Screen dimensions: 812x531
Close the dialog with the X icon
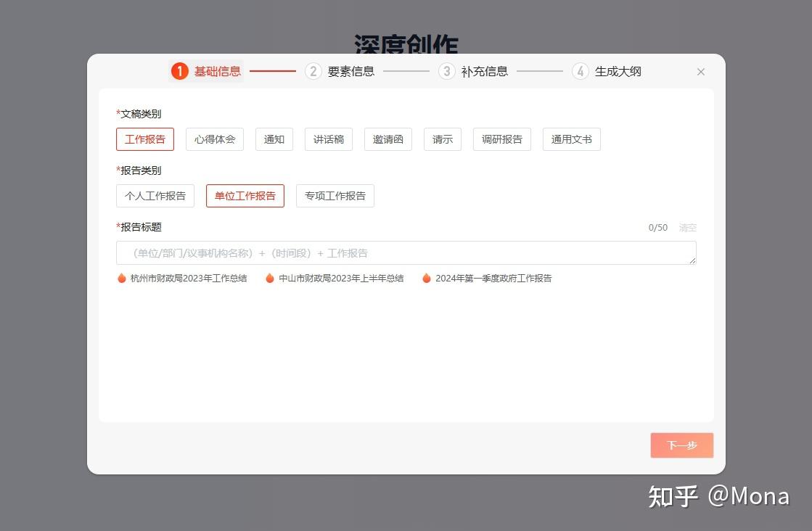pyautogui.click(x=701, y=72)
